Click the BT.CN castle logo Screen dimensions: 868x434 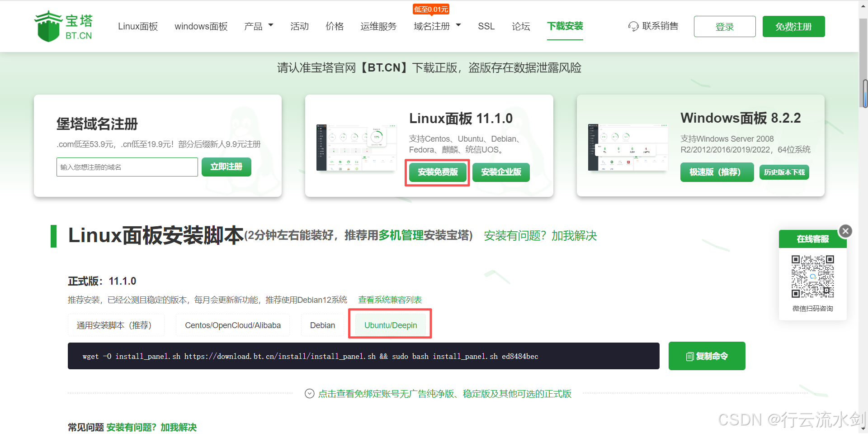(x=64, y=26)
